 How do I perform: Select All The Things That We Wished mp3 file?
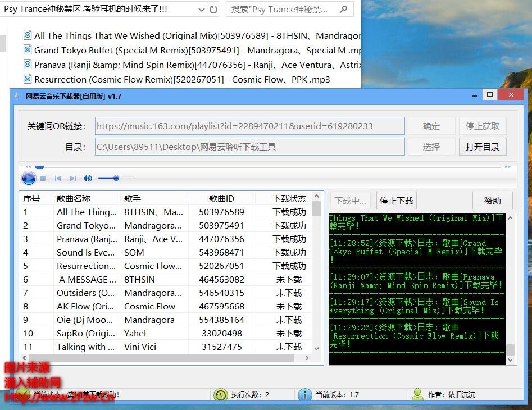(192, 35)
